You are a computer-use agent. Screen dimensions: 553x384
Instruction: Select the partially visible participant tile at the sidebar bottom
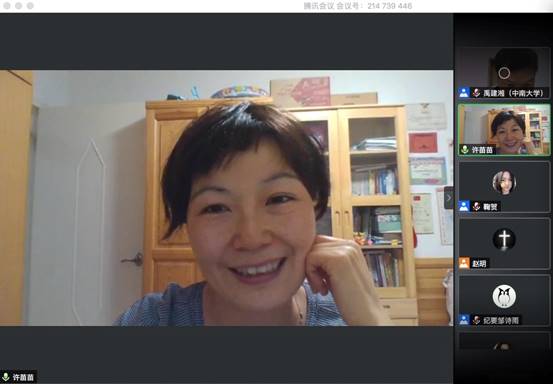pyautogui.click(x=504, y=341)
